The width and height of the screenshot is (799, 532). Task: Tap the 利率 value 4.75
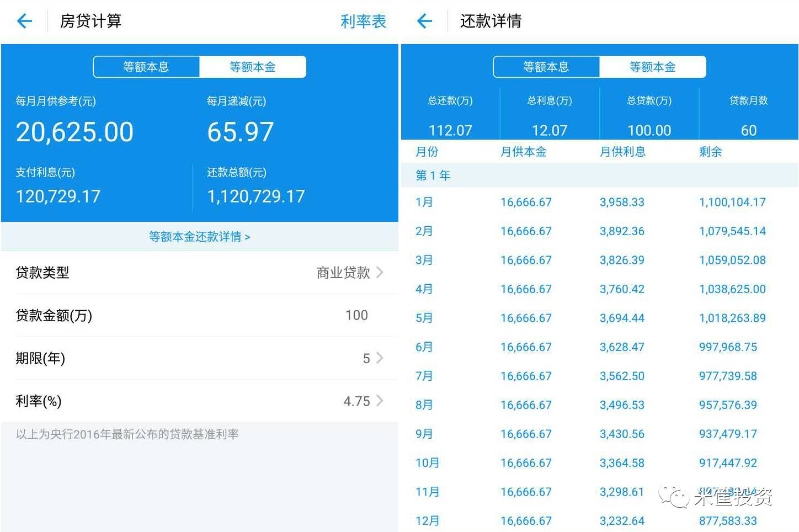[x=356, y=401]
